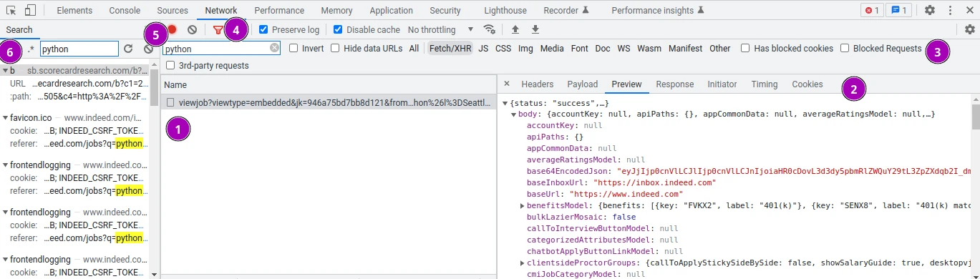The image size is (980, 279).
Task: Import a HAR file with upload arrow
Action: (x=515, y=29)
